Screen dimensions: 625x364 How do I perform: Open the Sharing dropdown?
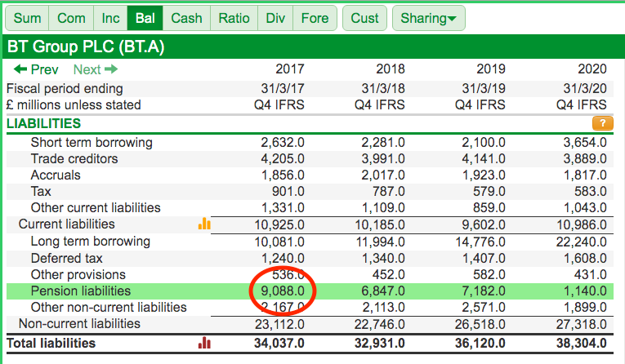coord(428,18)
